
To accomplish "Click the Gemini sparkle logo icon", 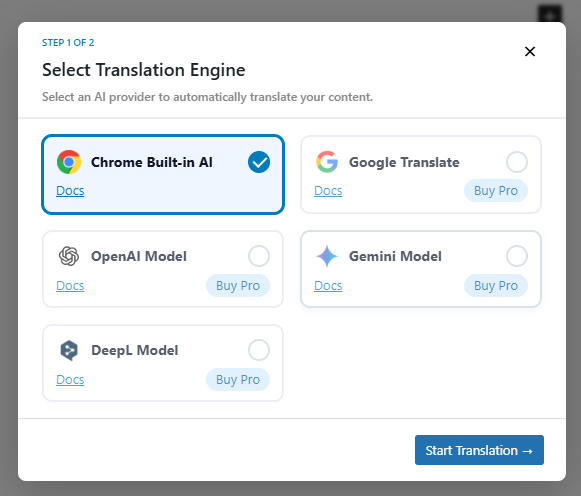I will pyautogui.click(x=327, y=256).
